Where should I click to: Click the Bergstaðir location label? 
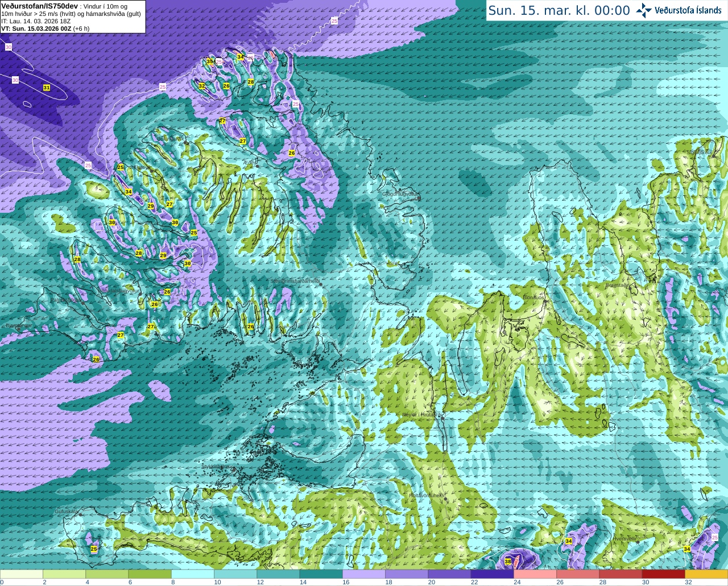618,285
